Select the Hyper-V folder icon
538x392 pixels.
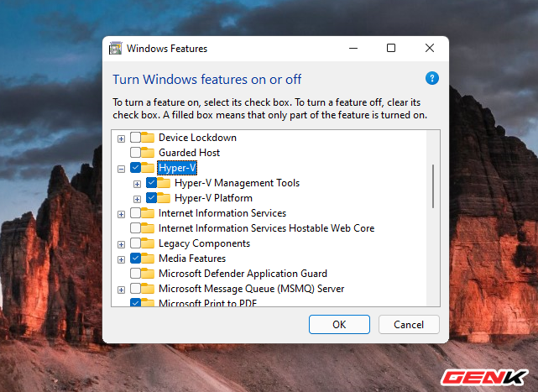[x=148, y=168]
